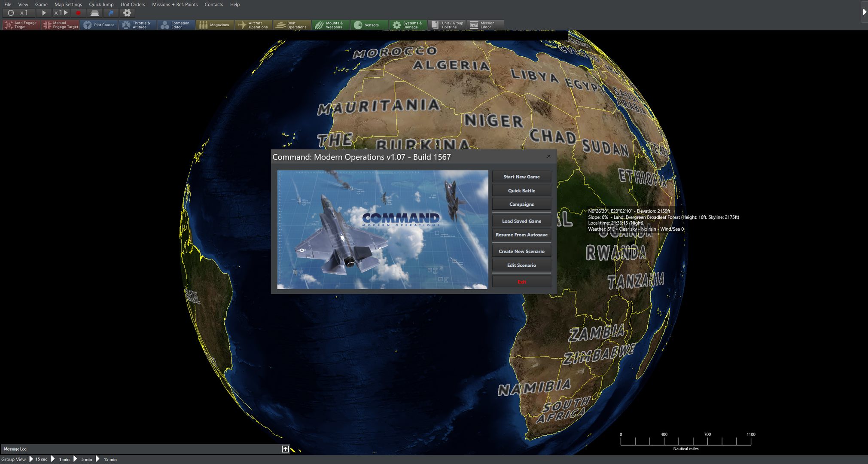Click the red Exit button
Screen dimensions: 868x464
tap(521, 282)
